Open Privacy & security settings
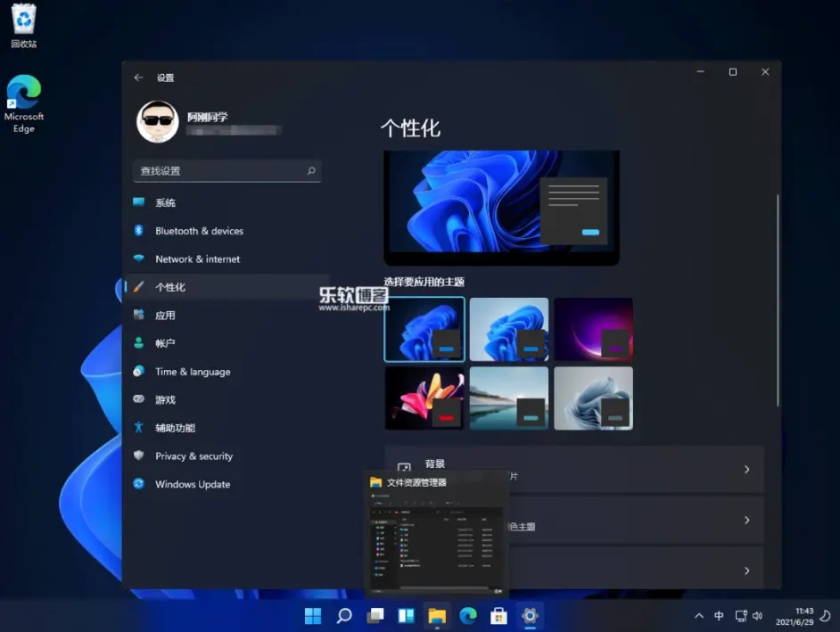 point(194,456)
